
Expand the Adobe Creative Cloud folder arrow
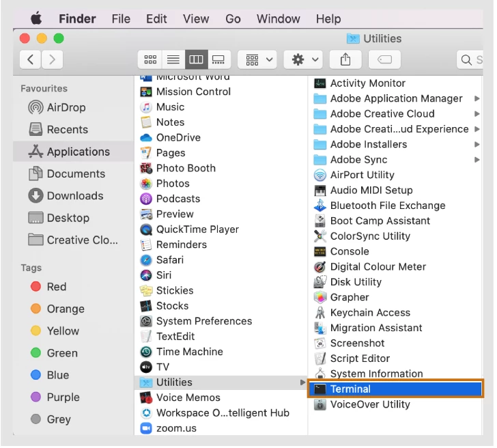478,114
